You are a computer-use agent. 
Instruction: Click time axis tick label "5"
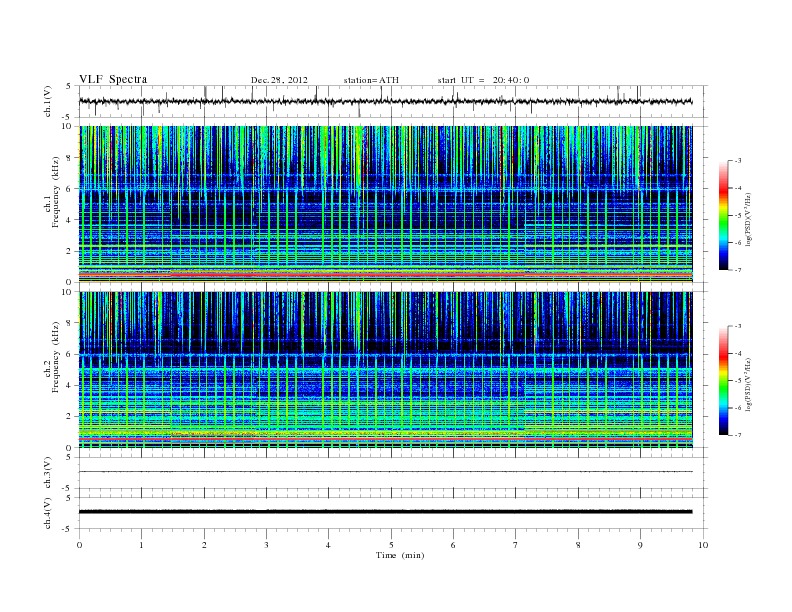(x=391, y=545)
